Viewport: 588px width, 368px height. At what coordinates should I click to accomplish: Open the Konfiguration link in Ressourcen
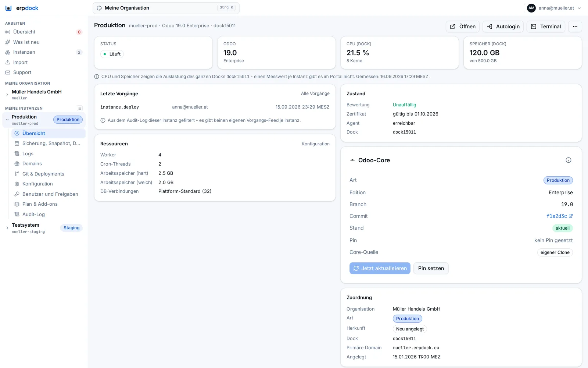pyautogui.click(x=316, y=144)
